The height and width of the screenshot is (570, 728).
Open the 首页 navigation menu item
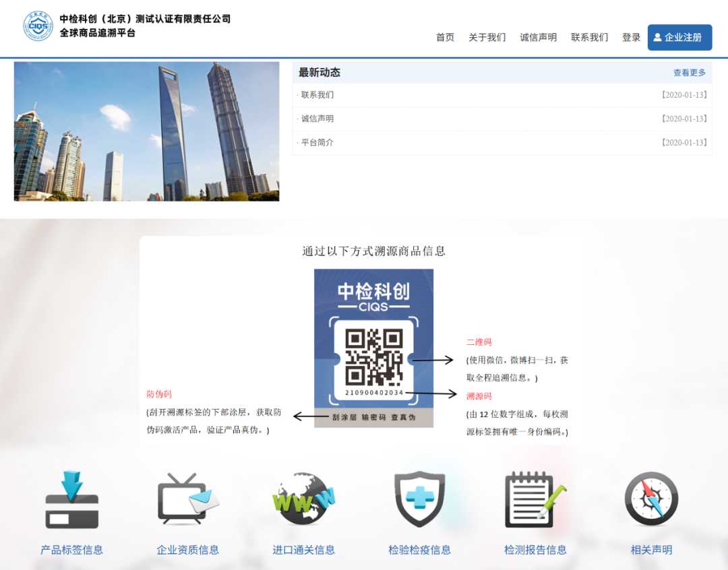point(445,38)
